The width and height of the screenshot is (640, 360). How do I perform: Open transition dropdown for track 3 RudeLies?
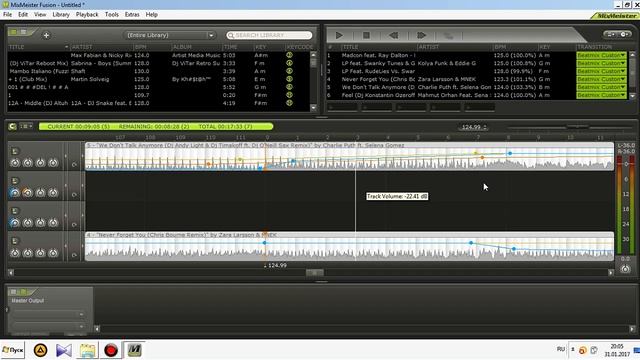coord(601,71)
